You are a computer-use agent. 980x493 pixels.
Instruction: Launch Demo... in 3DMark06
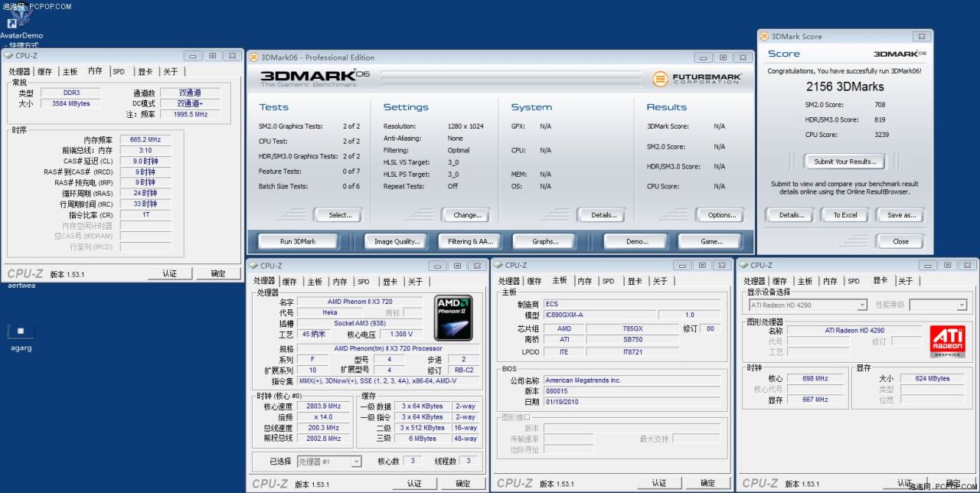tap(636, 241)
